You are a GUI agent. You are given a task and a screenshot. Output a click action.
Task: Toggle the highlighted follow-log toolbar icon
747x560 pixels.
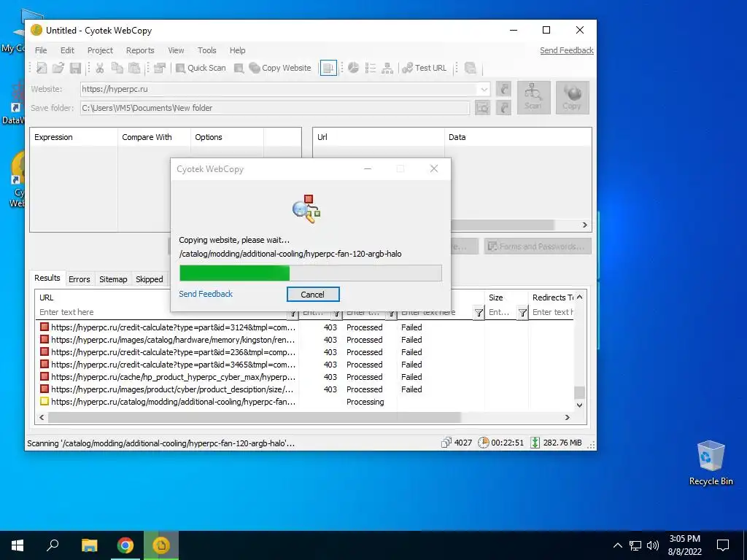pyautogui.click(x=328, y=68)
